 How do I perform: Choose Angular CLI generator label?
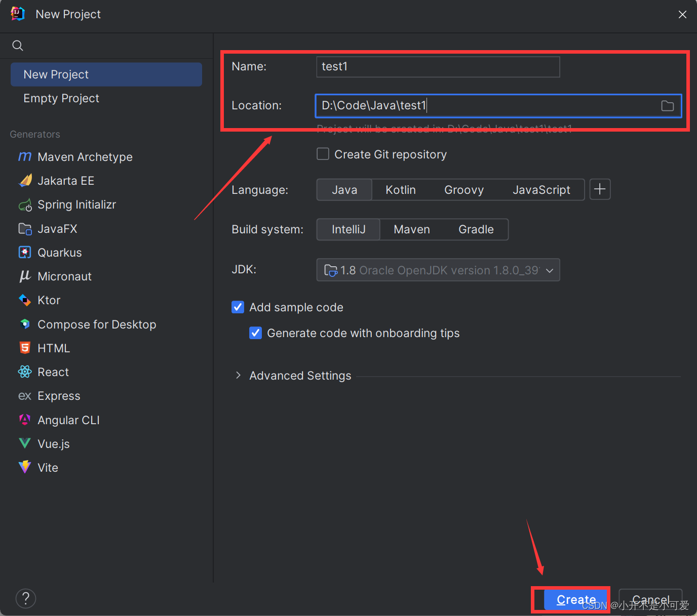[x=68, y=420]
